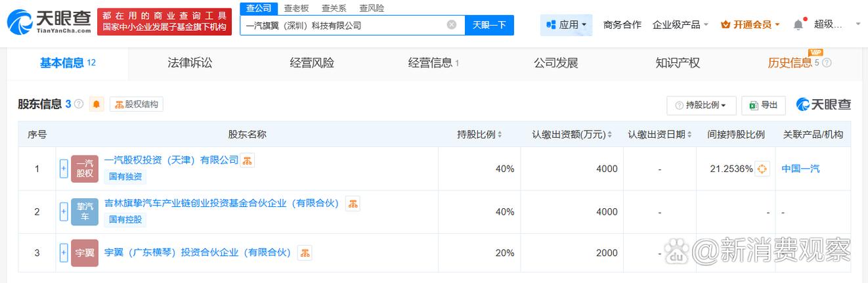This screenshot has height=283, width=868.
Task: Switch to the 查老板 search tab
Action: pyautogui.click(x=296, y=8)
